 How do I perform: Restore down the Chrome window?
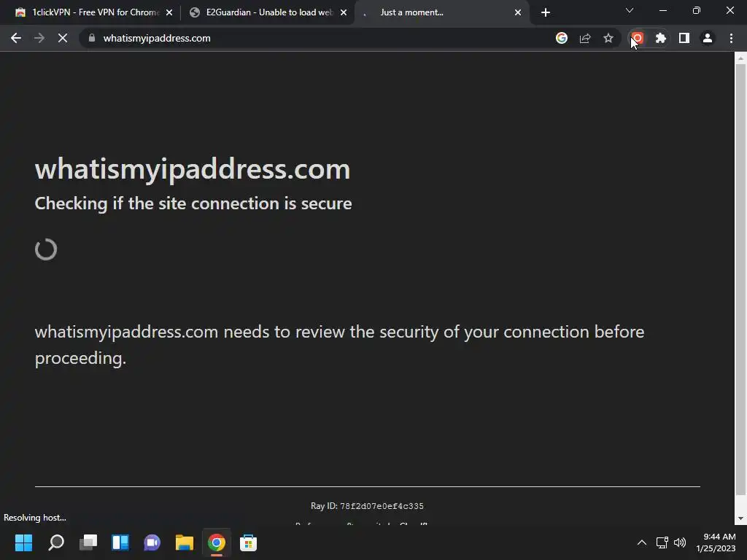(697, 10)
